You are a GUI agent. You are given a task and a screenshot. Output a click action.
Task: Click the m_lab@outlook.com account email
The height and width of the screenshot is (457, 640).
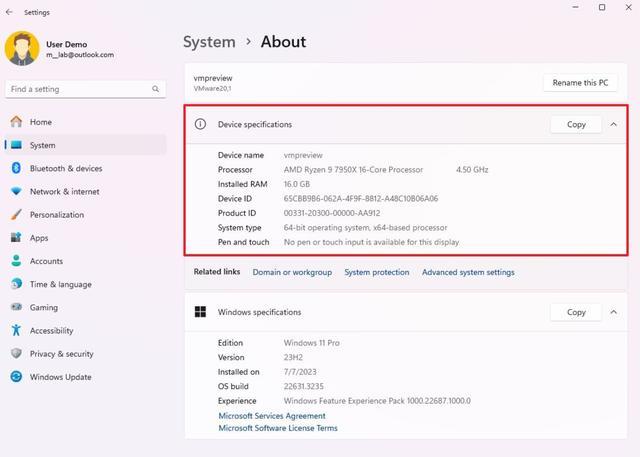80,55
